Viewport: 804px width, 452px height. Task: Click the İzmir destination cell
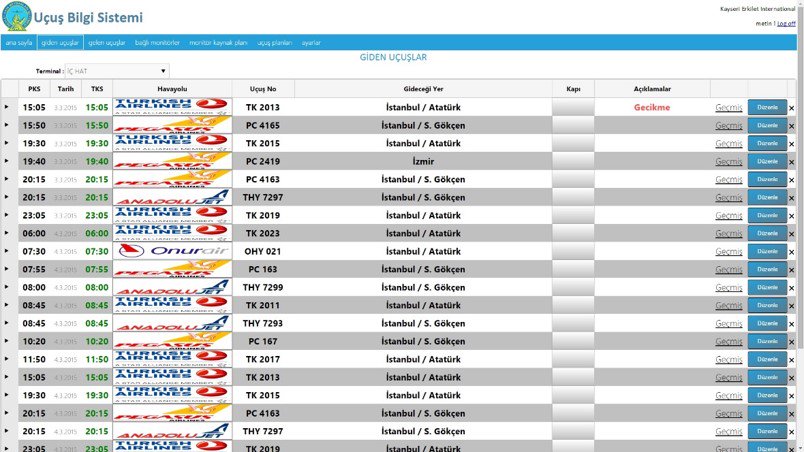coord(423,161)
